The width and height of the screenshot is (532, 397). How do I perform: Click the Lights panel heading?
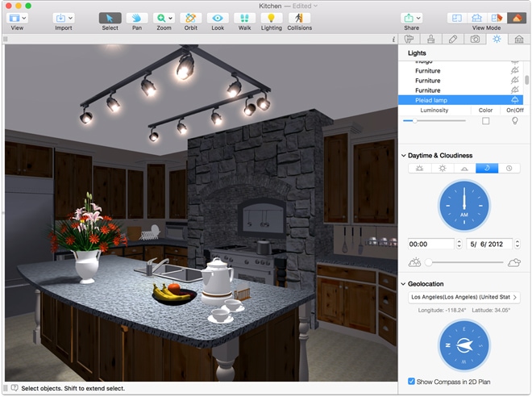coord(417,53)
